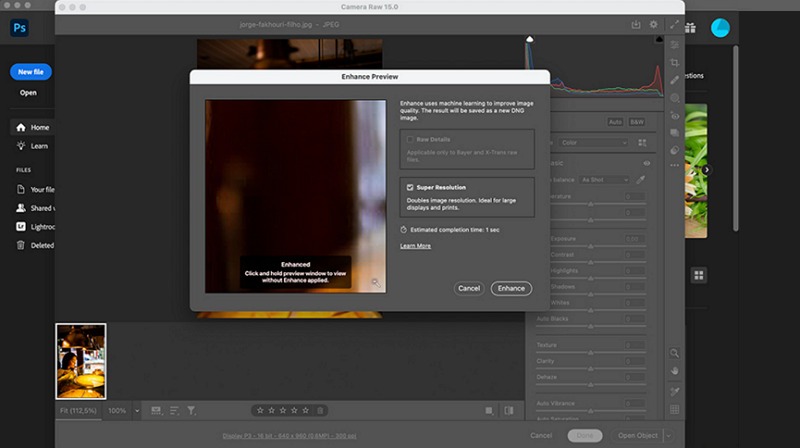Select the Edit sliders panel icon
Image resolution: width=800 pixels, height=448 pixels.
point(674,45)
